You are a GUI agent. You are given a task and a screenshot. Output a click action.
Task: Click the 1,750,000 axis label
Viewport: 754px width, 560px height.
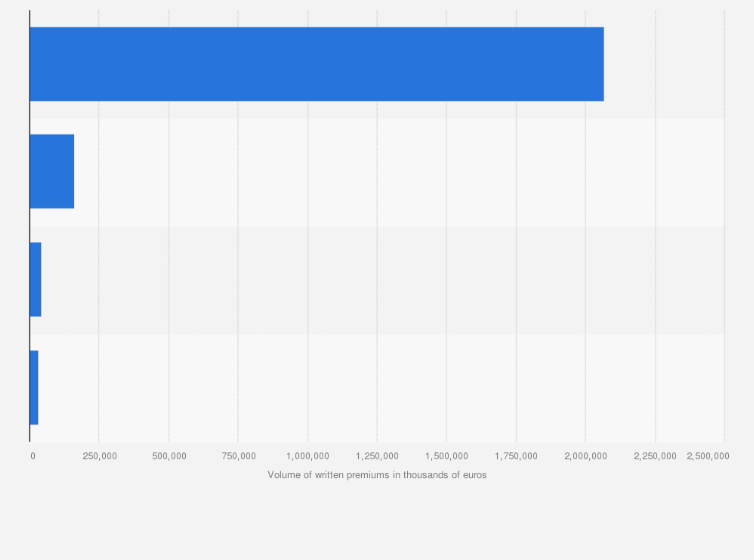[x=516, y=456]
